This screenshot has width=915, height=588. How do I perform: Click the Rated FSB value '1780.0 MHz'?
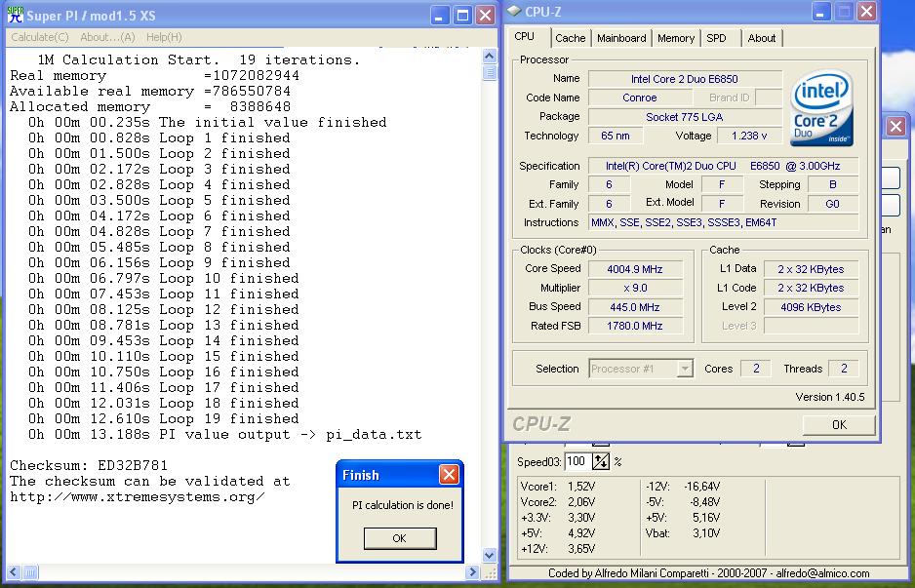click(635, 326)
